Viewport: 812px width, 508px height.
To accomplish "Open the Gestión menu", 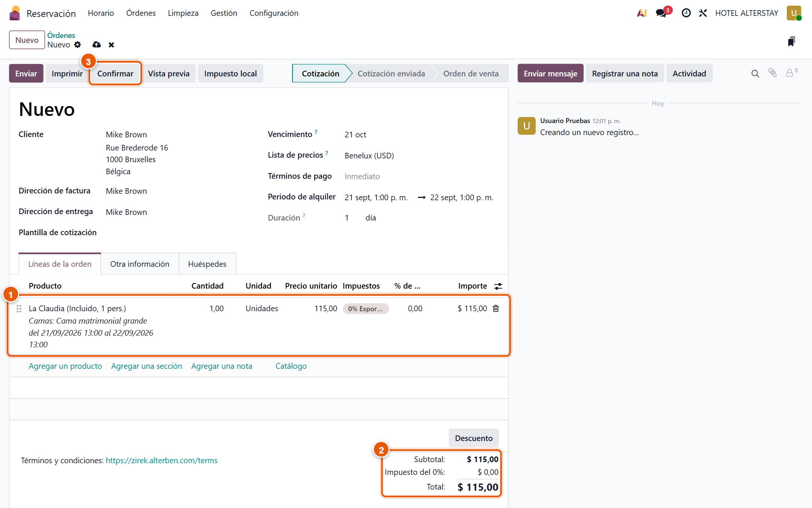I will (x=224, y=13).
